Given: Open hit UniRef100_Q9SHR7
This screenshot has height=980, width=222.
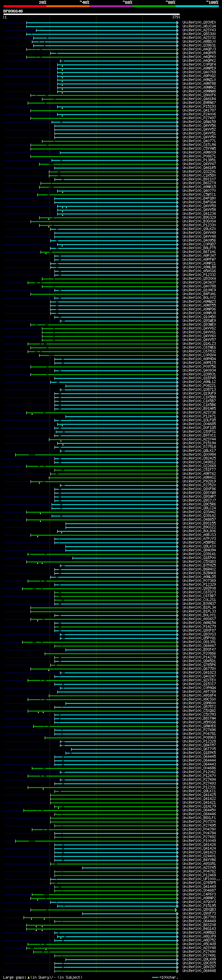Looking at the screenshot, I should 199,496.
